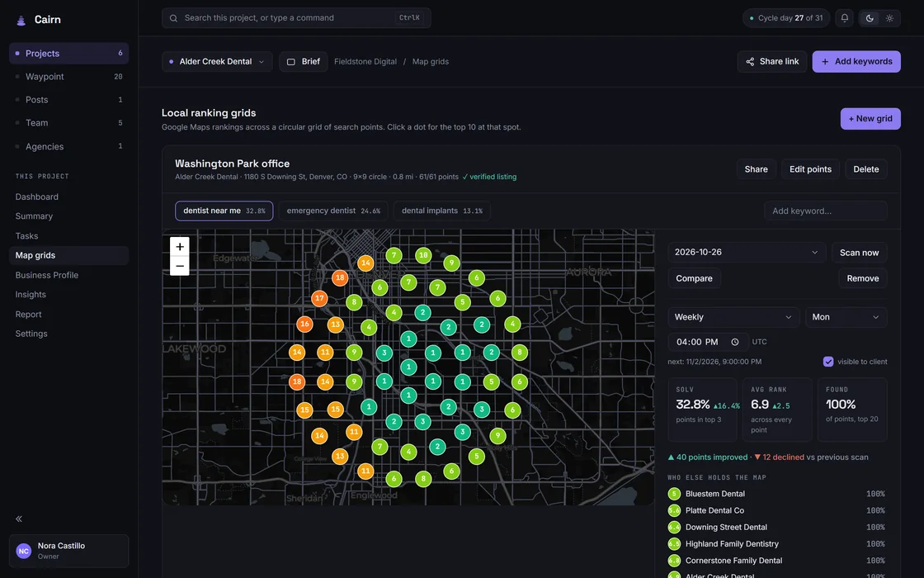Viewport: 924px width, 578px height.
Task: Click the Scan now button
Action: pyautogui.click(x=859, y=253)
